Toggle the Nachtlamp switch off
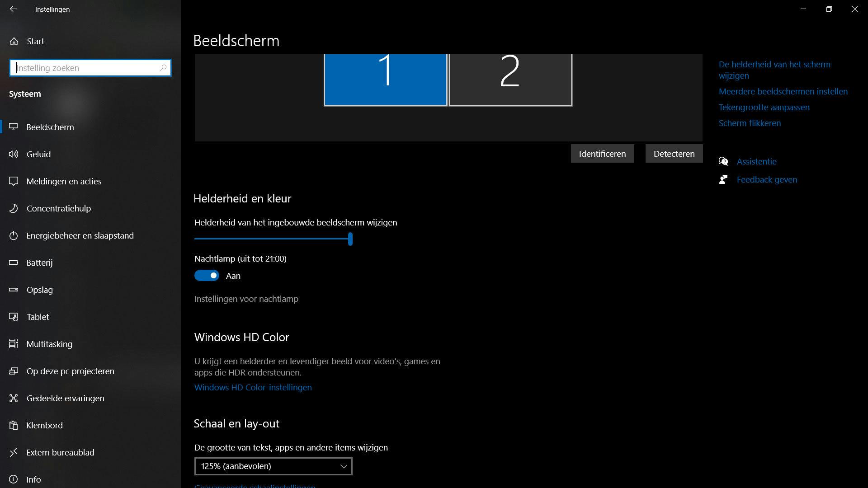This screenshot has width=868, height=488. (x=207, y=276)
